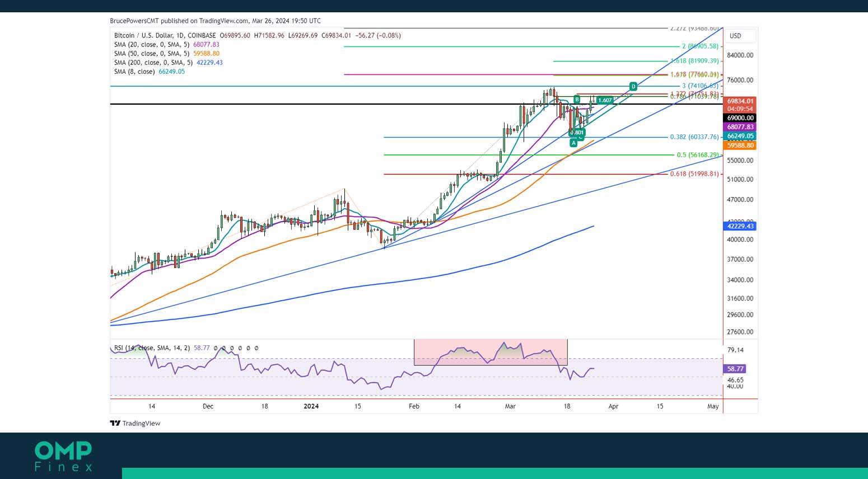The width and height of the screenshot is (868, 479).
Task: Click the 0.5 (56168.29) Fibonacci label
Action: click(698, 155)
